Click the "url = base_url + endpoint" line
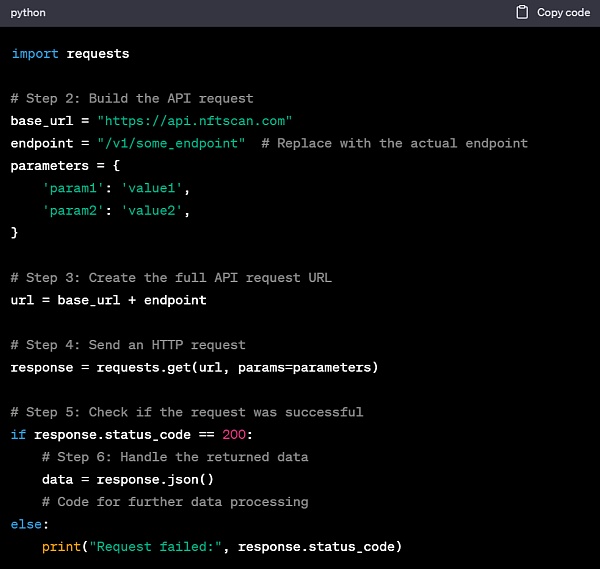Image resolution: width=600 pixels, height=569 pixels. pyautogui.click(x=108, y=300)
